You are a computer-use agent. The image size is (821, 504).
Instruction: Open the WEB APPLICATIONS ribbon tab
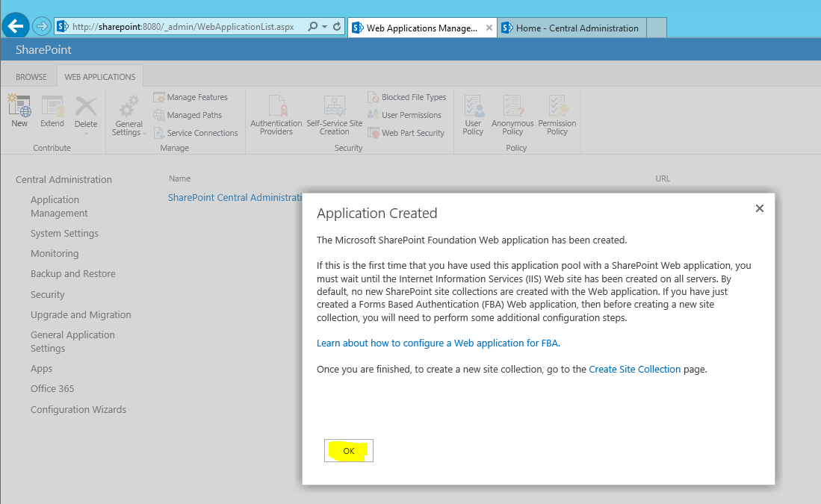click(100, 77)
